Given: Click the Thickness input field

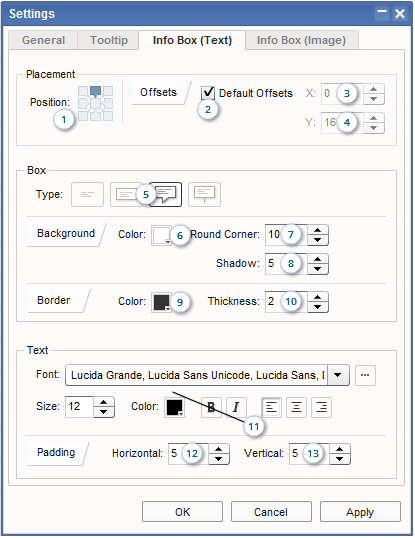Looking at the screenshot, I should [286, 302].
